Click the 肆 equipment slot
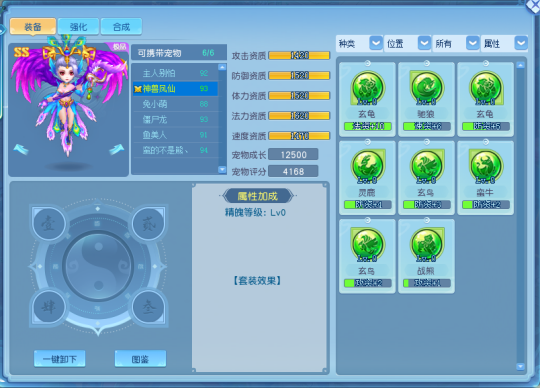Screen dimensions: 540x388 [x=49, y=306]
